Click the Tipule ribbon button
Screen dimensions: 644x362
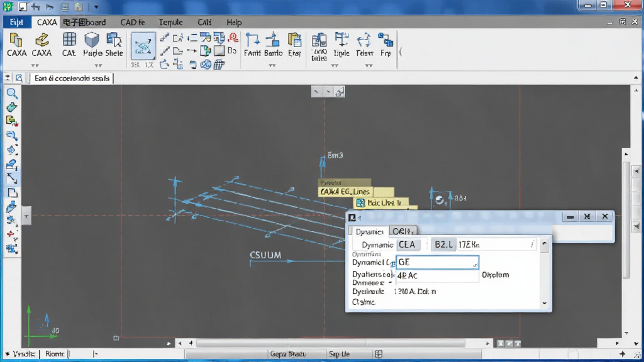[x=341, y=45]
